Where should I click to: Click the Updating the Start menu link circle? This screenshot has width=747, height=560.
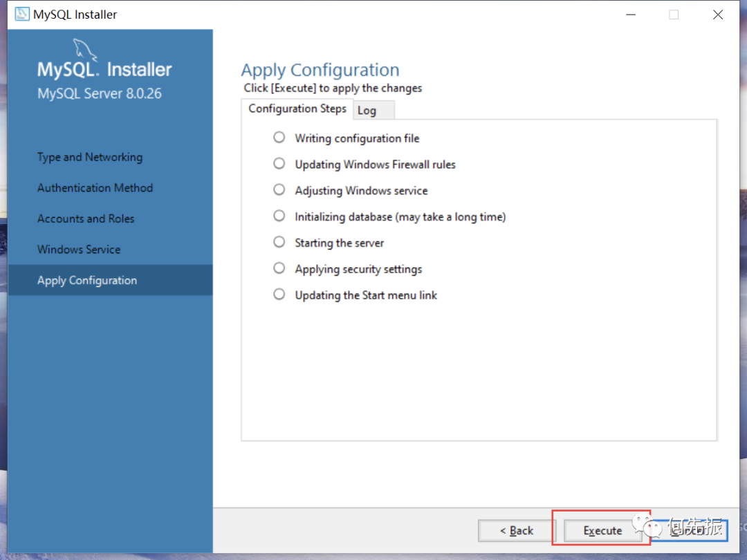pos(279,295)
